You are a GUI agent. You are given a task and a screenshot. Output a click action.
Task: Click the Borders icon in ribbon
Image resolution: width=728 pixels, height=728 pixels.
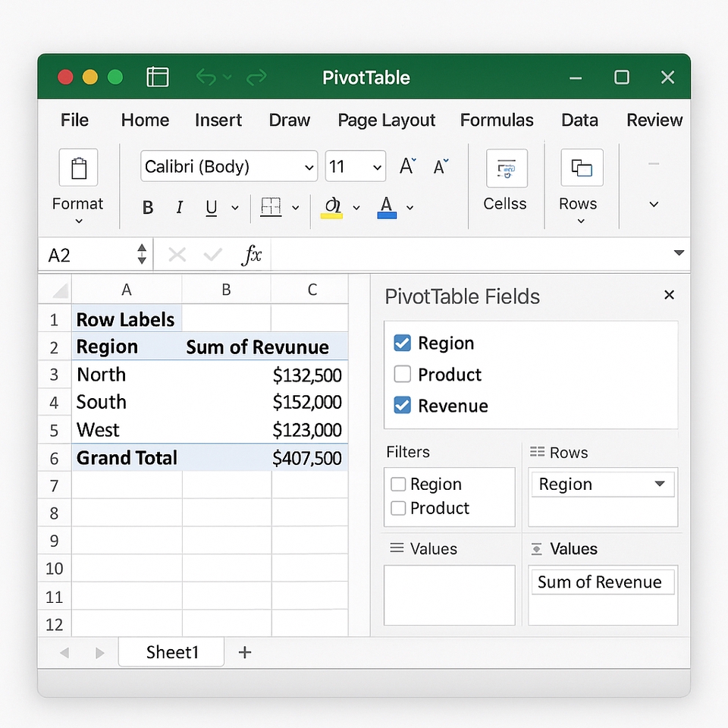[x=271, y=207]
